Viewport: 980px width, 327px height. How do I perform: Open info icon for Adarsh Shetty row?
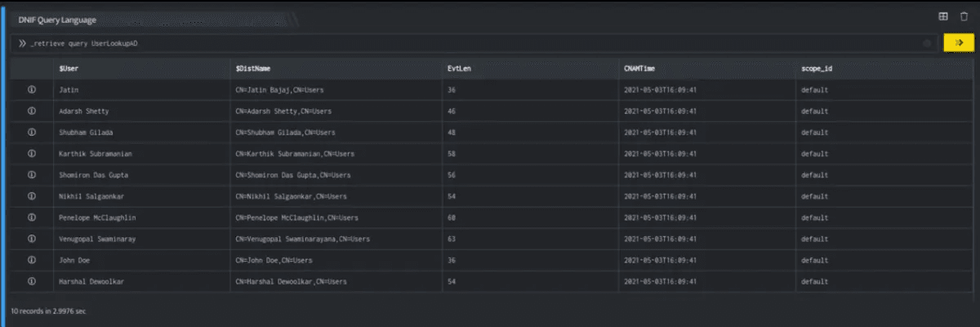click(x=32, y=110)
